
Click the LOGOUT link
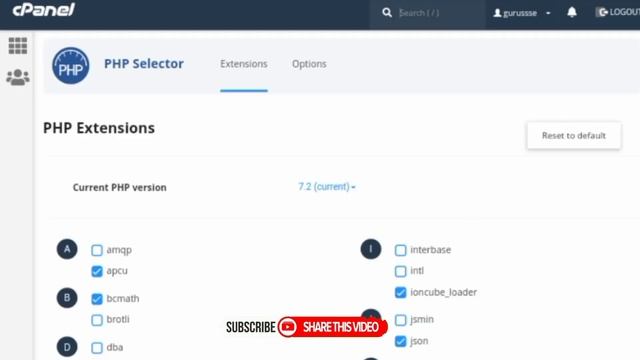(618, 12)
